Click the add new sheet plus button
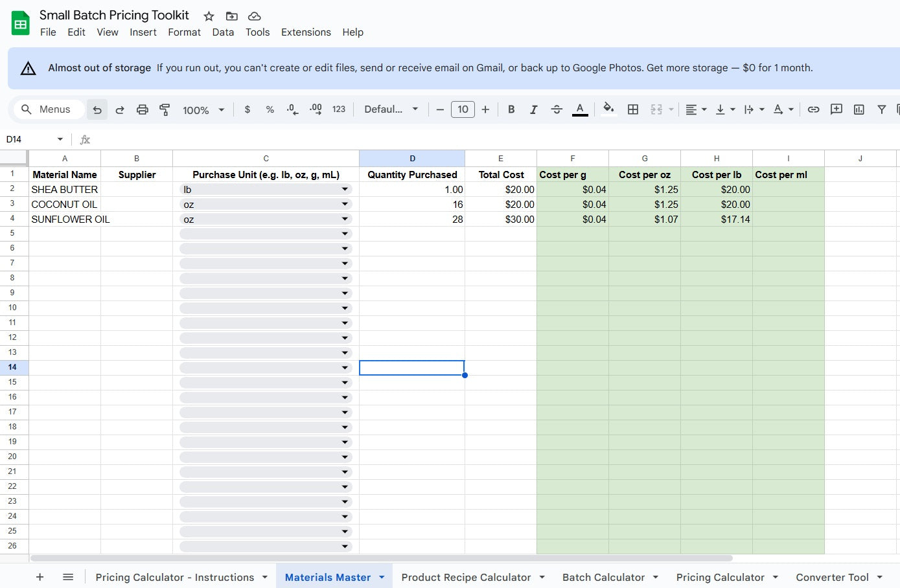 pos(40,577)
